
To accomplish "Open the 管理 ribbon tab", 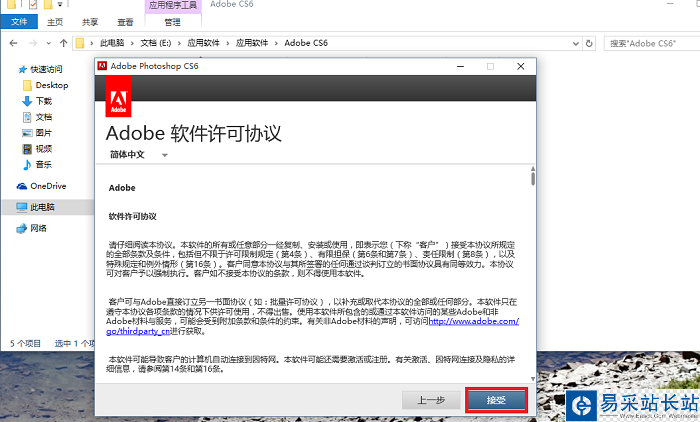I will click(172, 22).
